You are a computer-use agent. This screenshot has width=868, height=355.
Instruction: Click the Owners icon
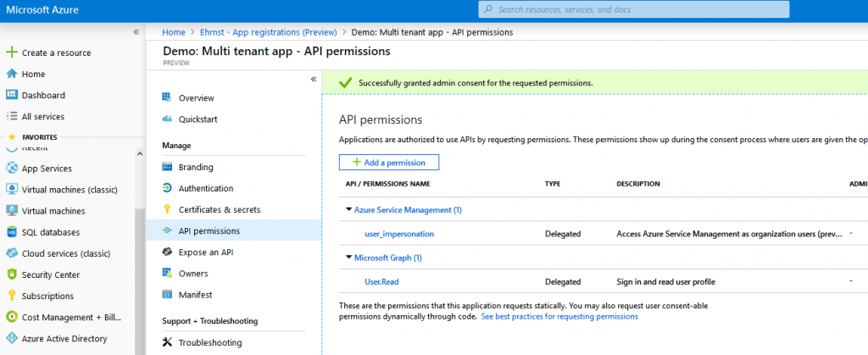(167, 273)
